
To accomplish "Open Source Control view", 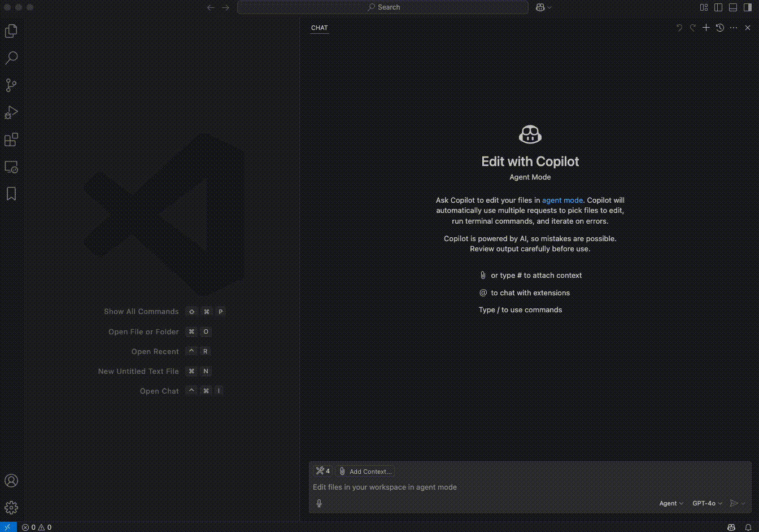I will click(x=11, y=85).
